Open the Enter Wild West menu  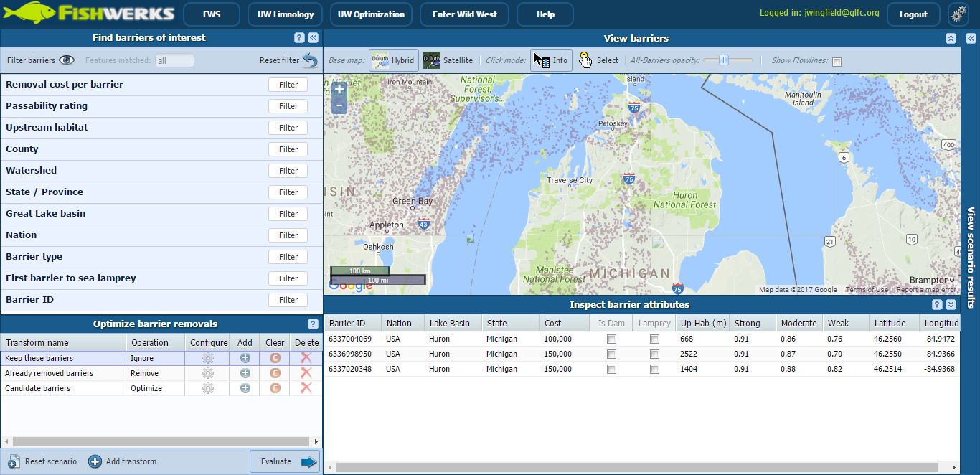(x=463, y=14)
